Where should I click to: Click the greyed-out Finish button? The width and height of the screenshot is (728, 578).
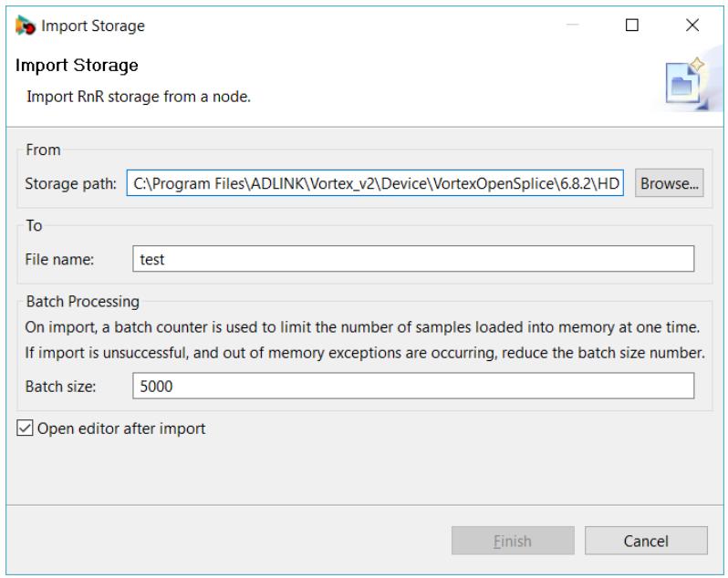pyautogui.click(x=513, y=541)
